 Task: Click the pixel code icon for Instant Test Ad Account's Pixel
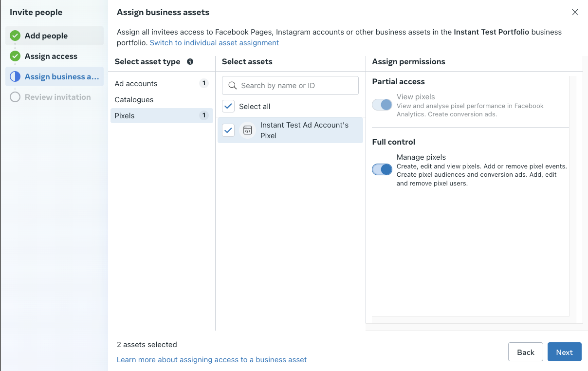pyautogui.click(x=248, y=130)
